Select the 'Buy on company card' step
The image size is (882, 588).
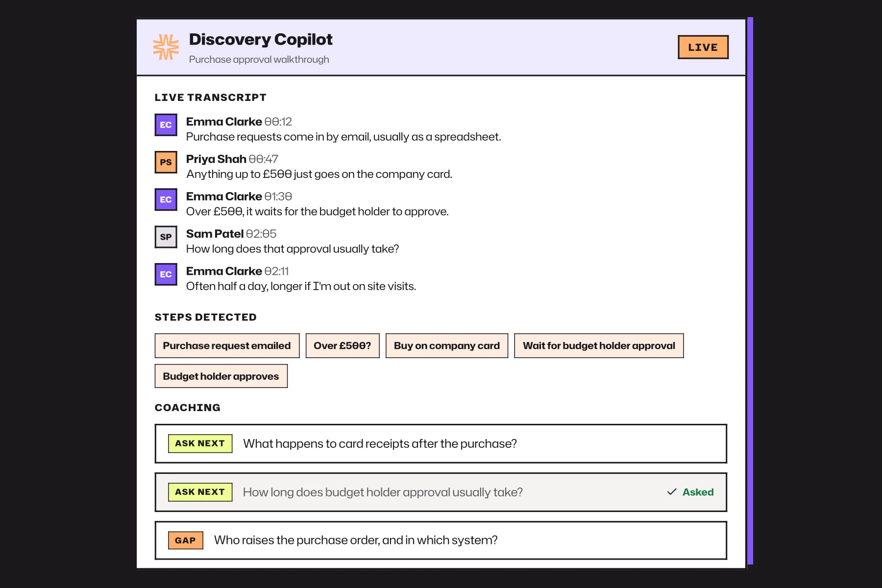(x=447, y=346)
